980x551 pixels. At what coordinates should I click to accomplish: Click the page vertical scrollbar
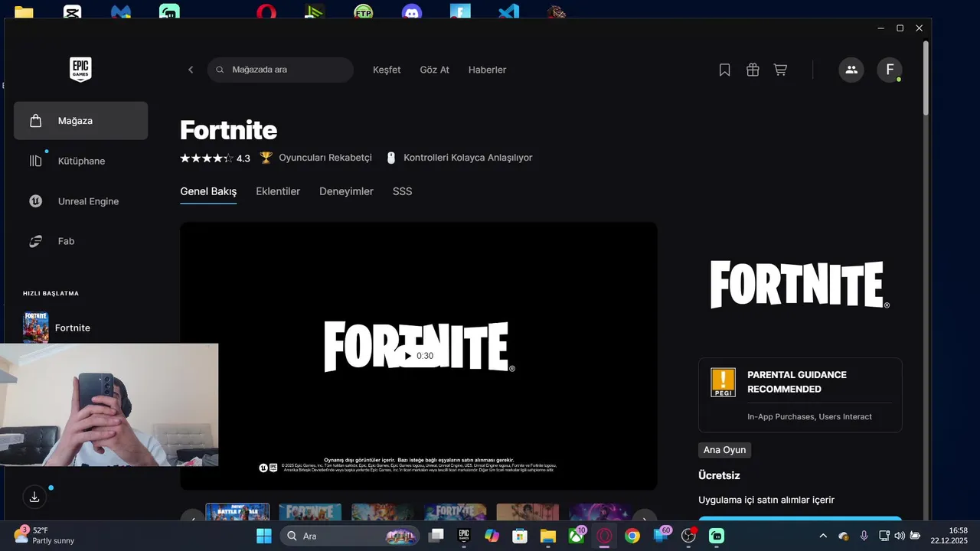(926, 77)
